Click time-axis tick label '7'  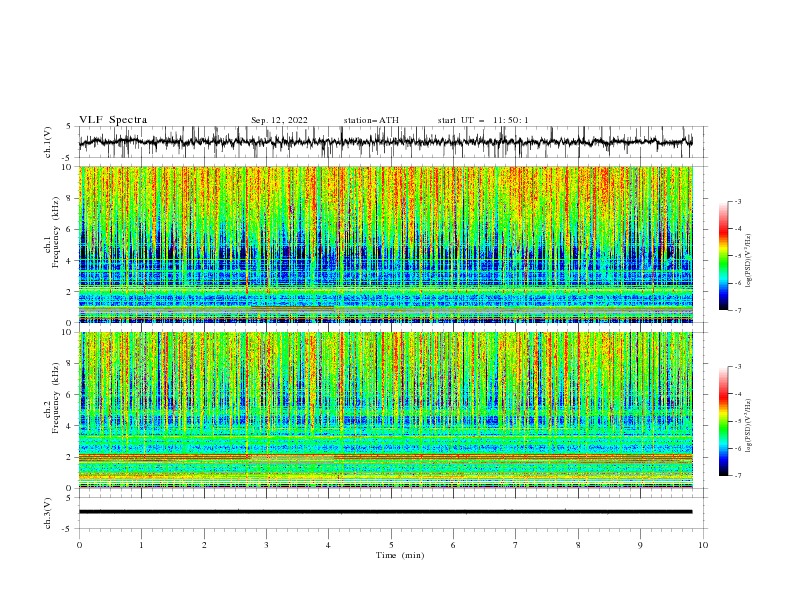click(516, 545)
